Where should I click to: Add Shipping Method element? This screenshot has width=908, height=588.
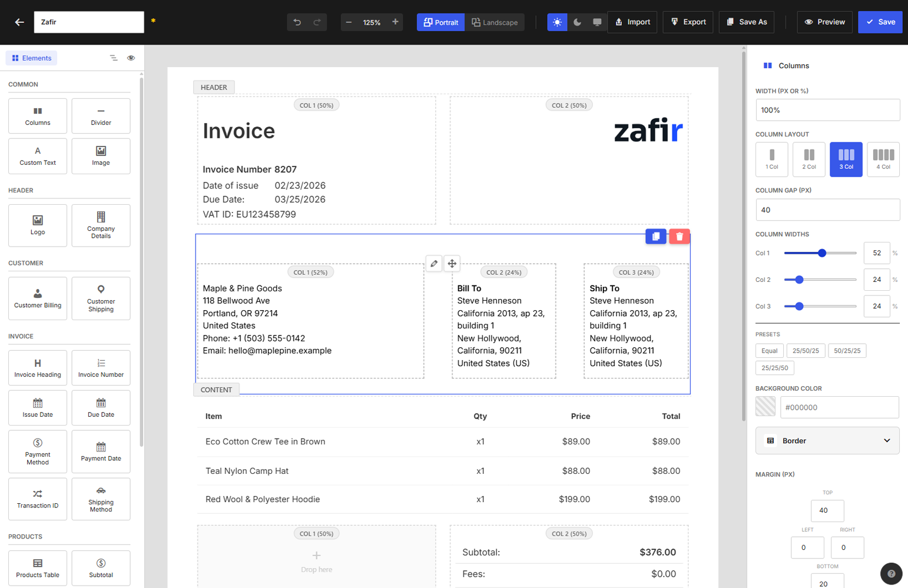[101, 499]
